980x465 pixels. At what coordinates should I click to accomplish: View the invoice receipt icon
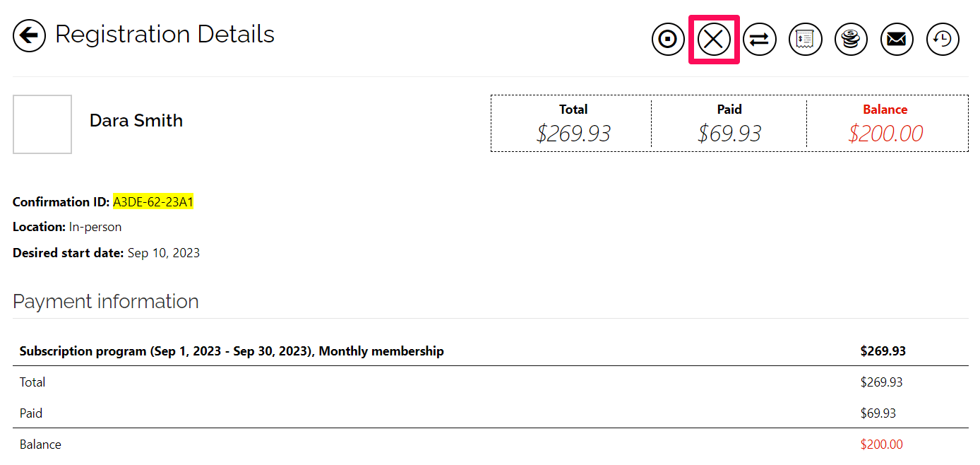[x=805, y=40]
